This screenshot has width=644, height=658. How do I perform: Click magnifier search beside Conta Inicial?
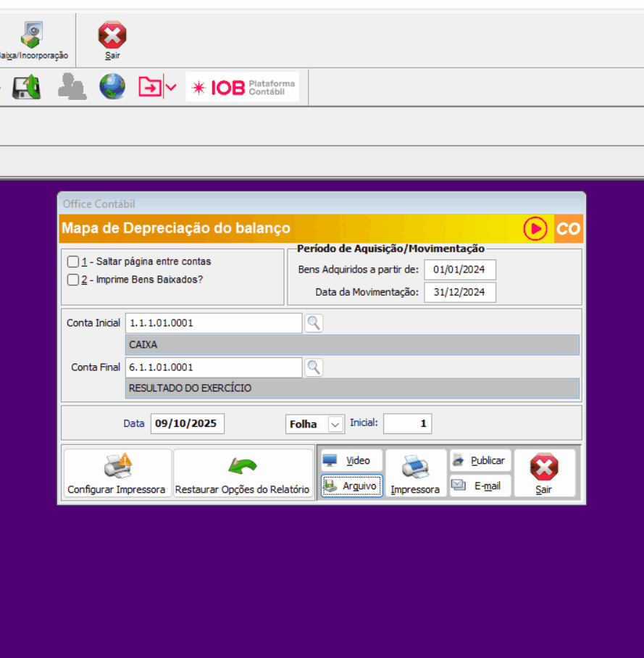[x=313, y=323]
